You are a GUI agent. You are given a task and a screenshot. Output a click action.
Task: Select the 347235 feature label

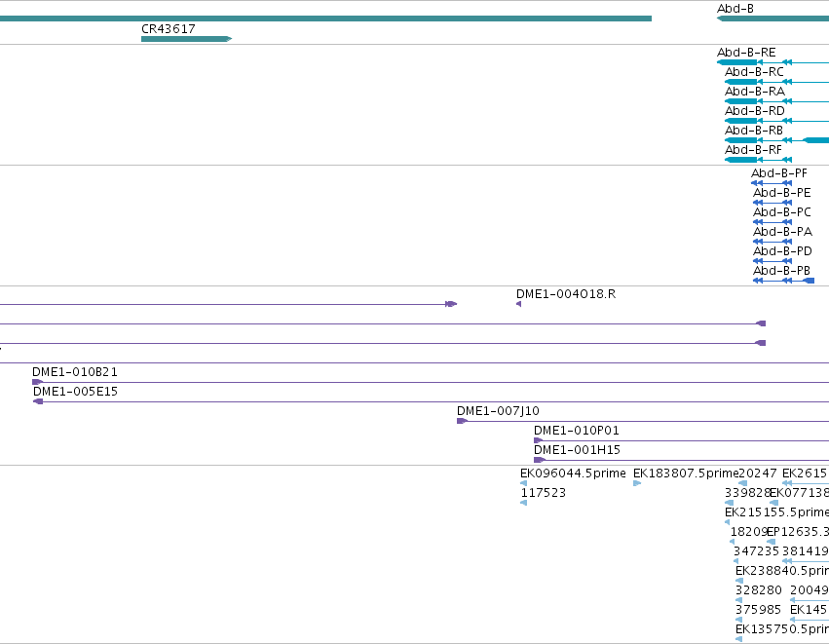tap(756, 551)
